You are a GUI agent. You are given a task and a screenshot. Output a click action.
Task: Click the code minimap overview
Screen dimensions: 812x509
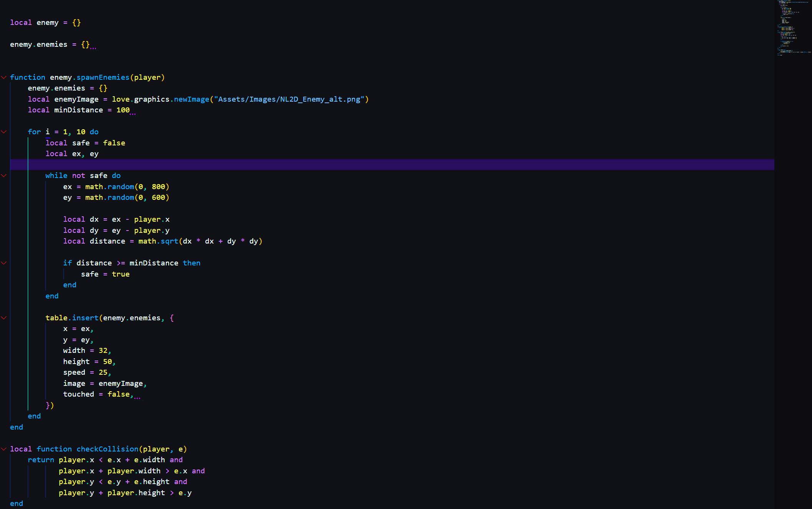tap(794, 28)
